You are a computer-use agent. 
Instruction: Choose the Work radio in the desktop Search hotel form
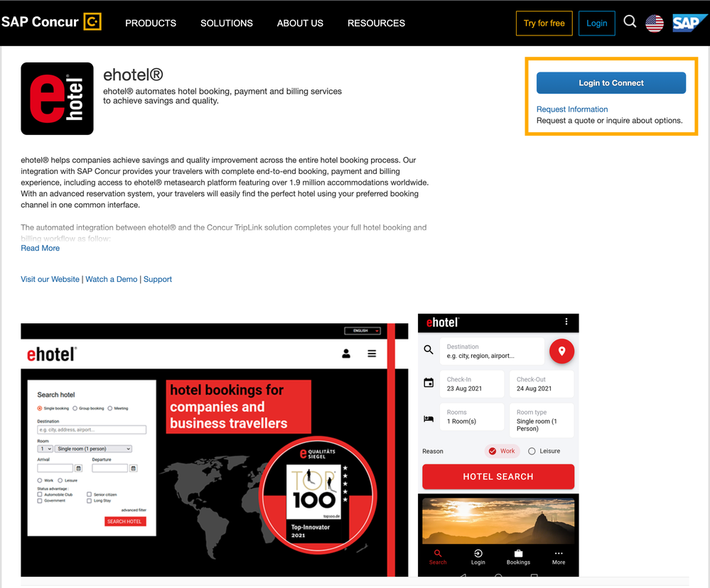pyautogui.click(x=40, y=480)
